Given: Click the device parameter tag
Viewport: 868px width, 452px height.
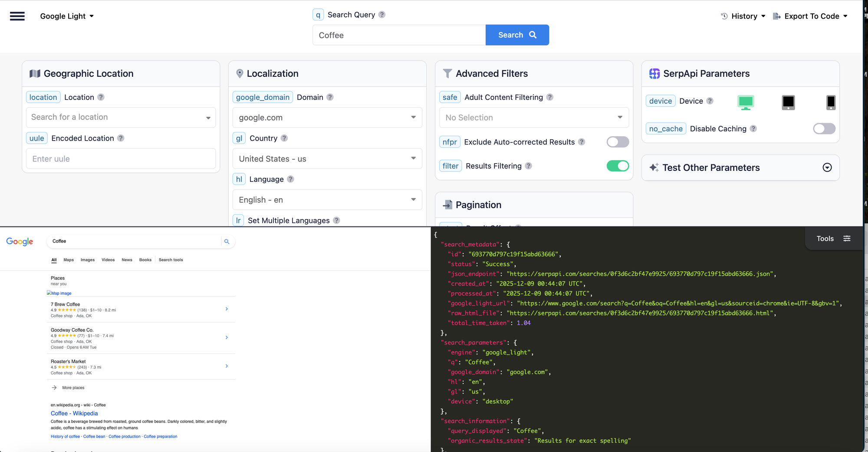Looking at the screenshot, I should point(661,101).
